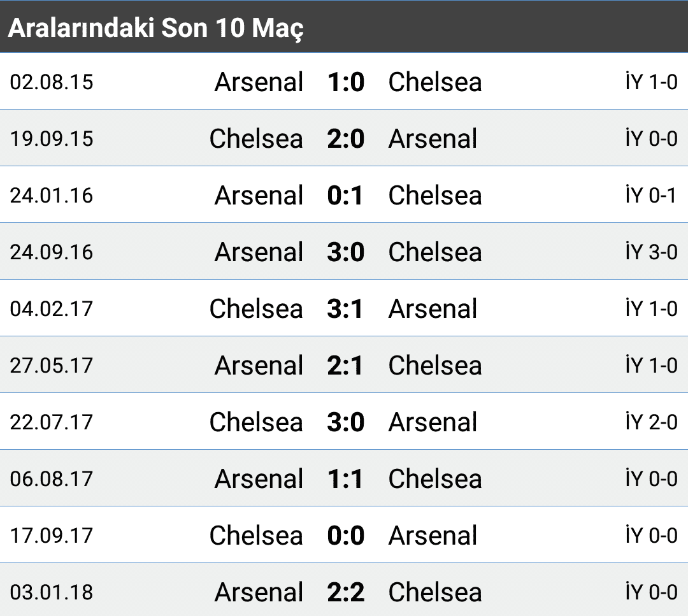Select the 1:0 score on 02.08.15

tap(346, 82)
